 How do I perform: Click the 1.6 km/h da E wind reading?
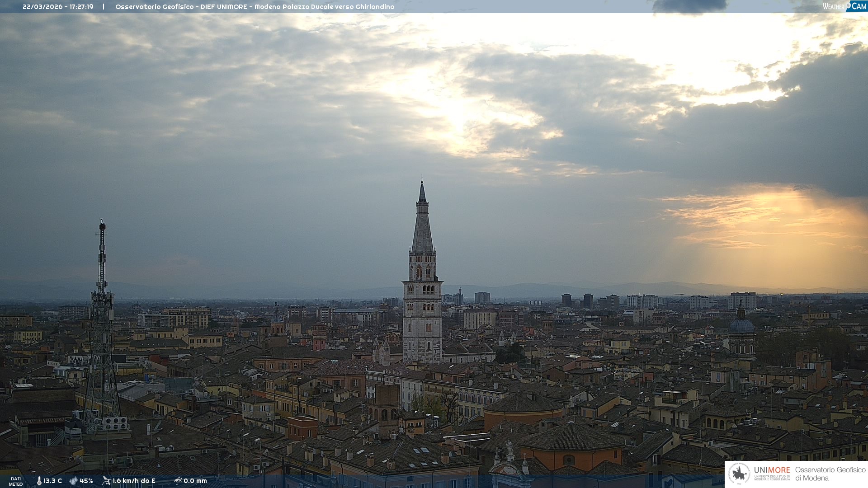(x=134, y=481)
